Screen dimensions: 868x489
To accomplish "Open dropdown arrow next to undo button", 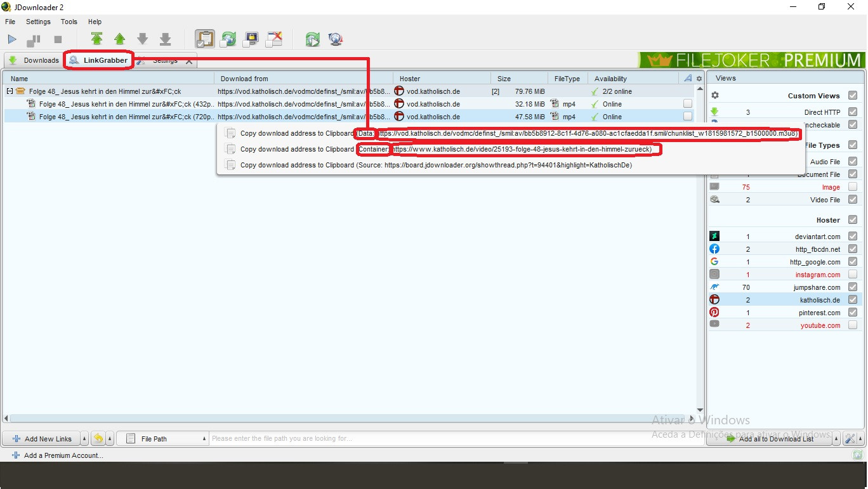I will 110,439.
